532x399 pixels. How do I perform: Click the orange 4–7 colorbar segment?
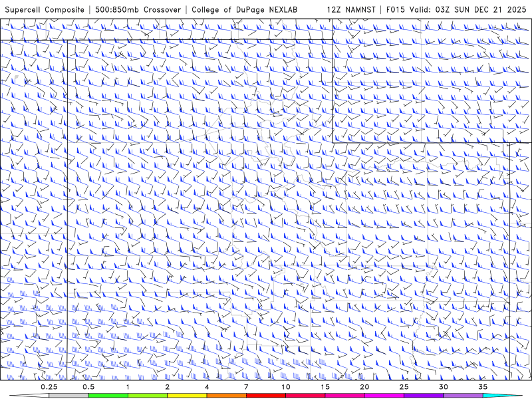226,396
